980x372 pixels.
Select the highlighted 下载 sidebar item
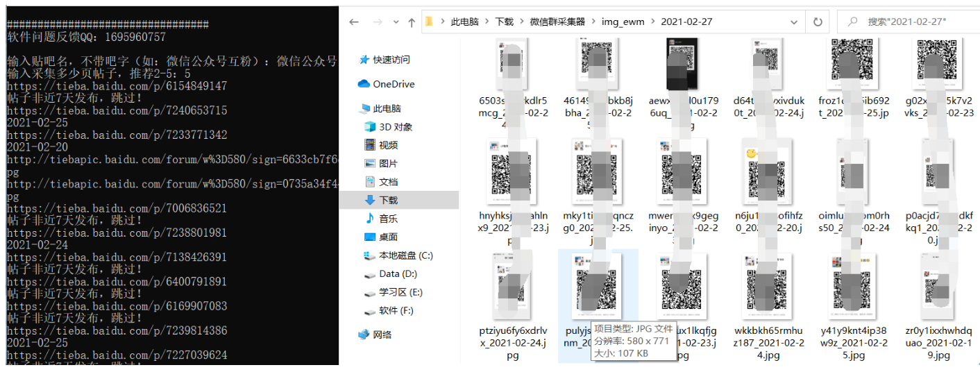tap(399, 200)
